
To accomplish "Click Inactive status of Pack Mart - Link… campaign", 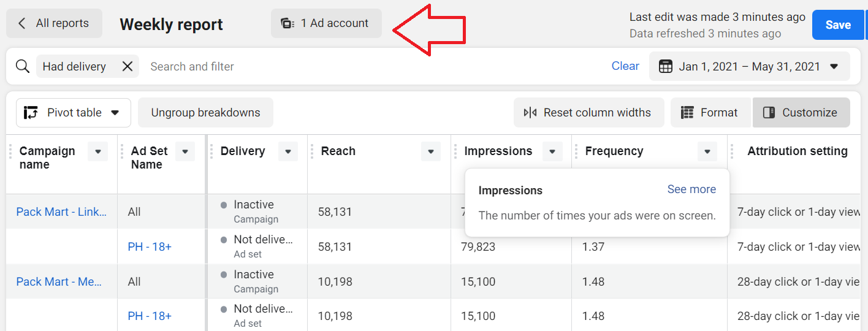I will tap(254, 205).
